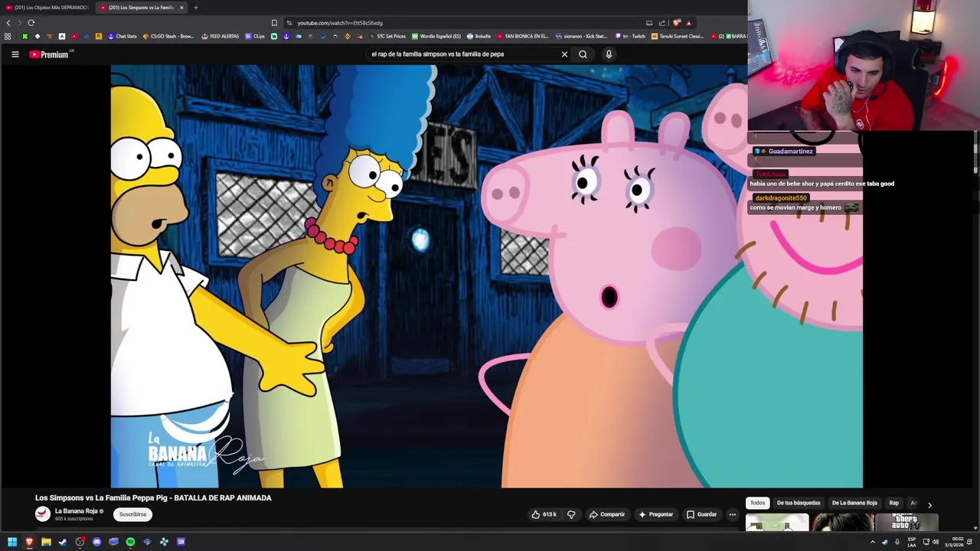This screenshot has height=551, width=980.
Task: Open the YouTube hamburger guide menu
Action: [x=15, y=54]
